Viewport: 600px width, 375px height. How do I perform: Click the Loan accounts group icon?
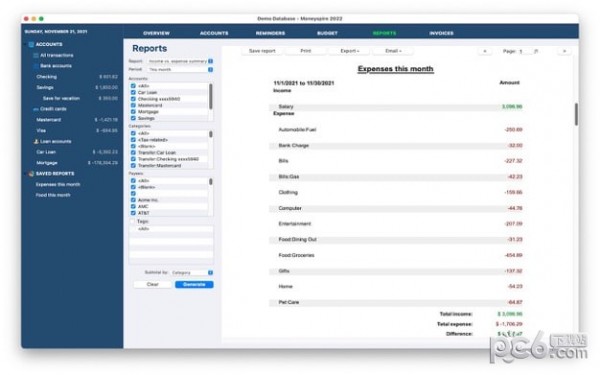pyautogui.click(x=36, y=141)
